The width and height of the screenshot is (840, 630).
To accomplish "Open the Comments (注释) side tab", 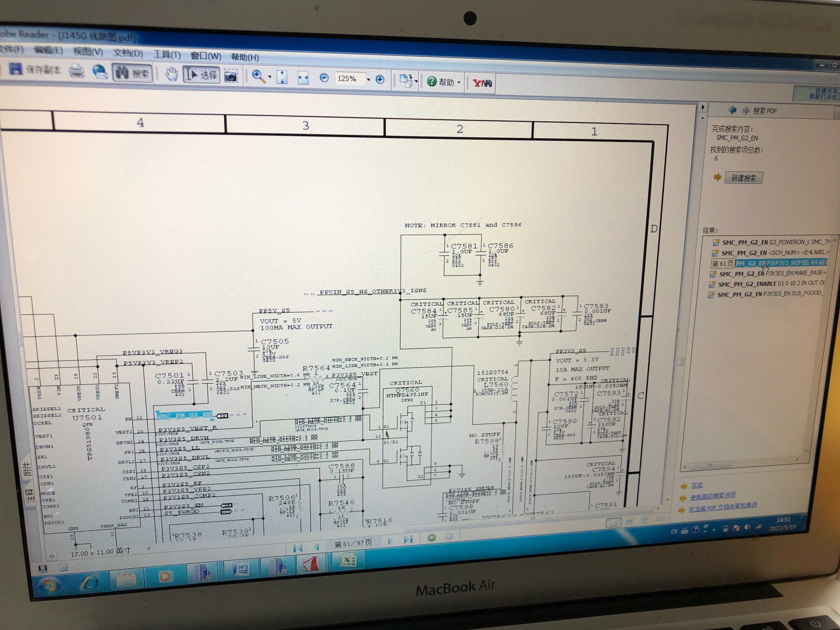I will pos(30,495).
